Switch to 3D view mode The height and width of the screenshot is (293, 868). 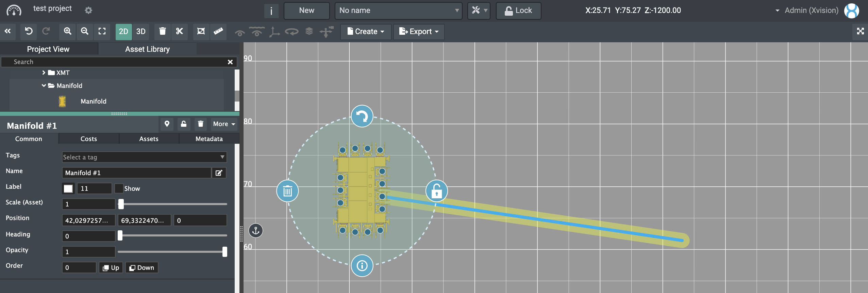[141, 31]
